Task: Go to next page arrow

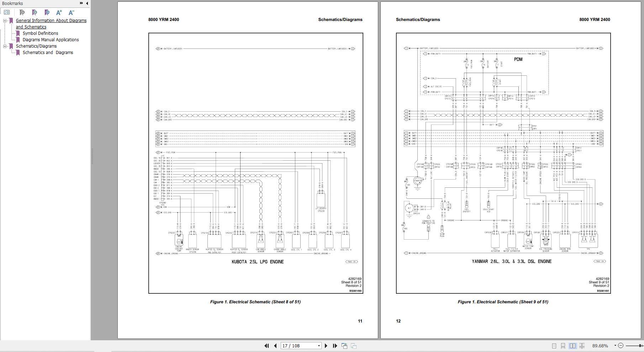Action: [x=326, y=346]
